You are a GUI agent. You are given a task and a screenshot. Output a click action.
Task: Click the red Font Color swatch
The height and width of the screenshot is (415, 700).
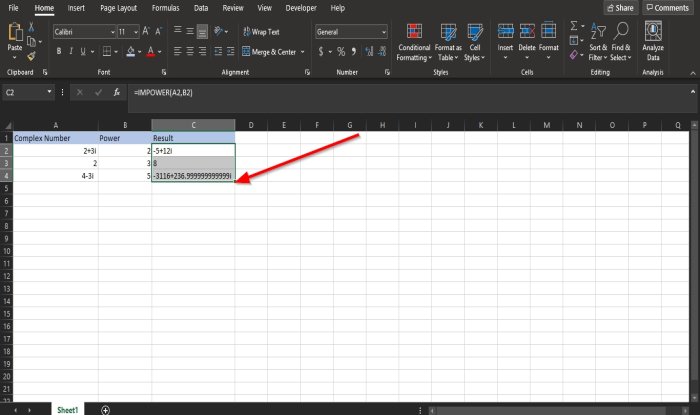[148, 51]
